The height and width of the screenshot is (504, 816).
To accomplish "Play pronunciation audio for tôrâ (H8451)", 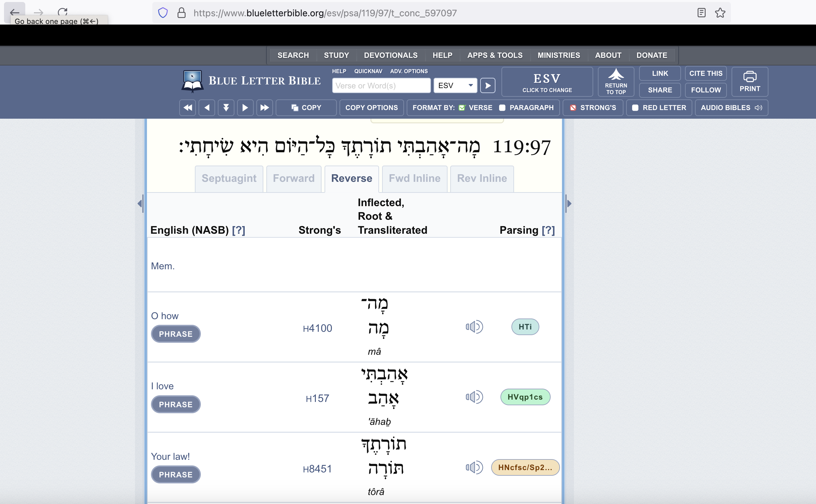I will coord(474,467).
